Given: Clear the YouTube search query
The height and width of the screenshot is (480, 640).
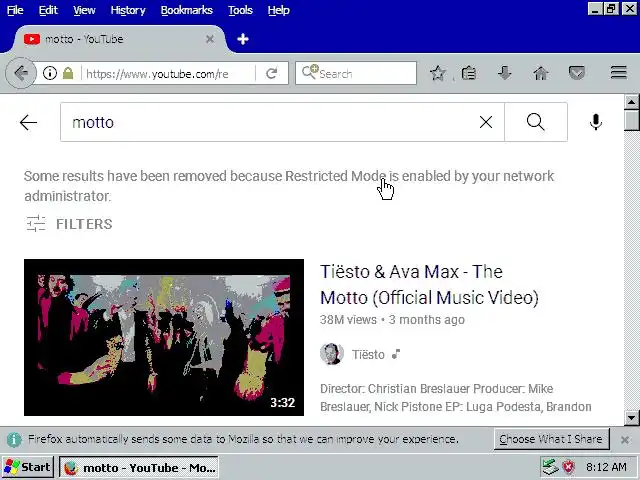Looking at the screenshot, I should 486,122.
